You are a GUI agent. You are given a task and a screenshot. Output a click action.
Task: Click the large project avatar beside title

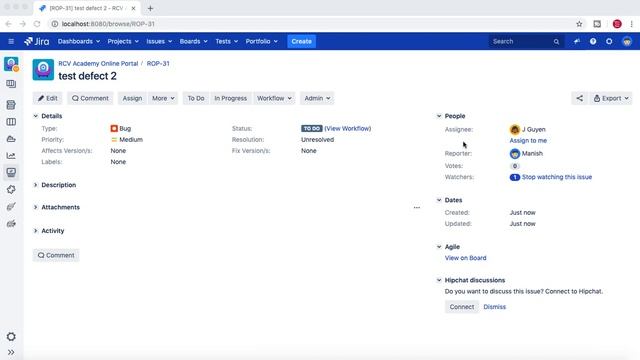[43, 69]
